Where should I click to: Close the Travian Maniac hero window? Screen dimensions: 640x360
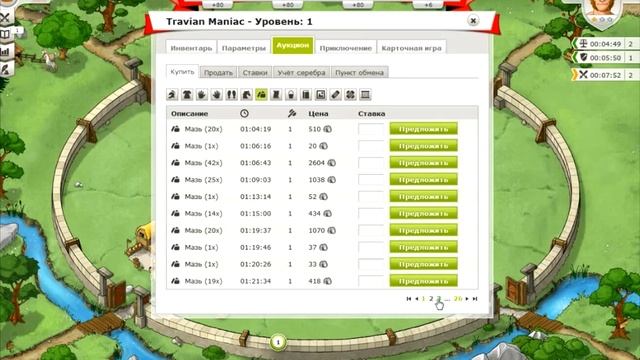pyautogui.click(x=473, y=20)
